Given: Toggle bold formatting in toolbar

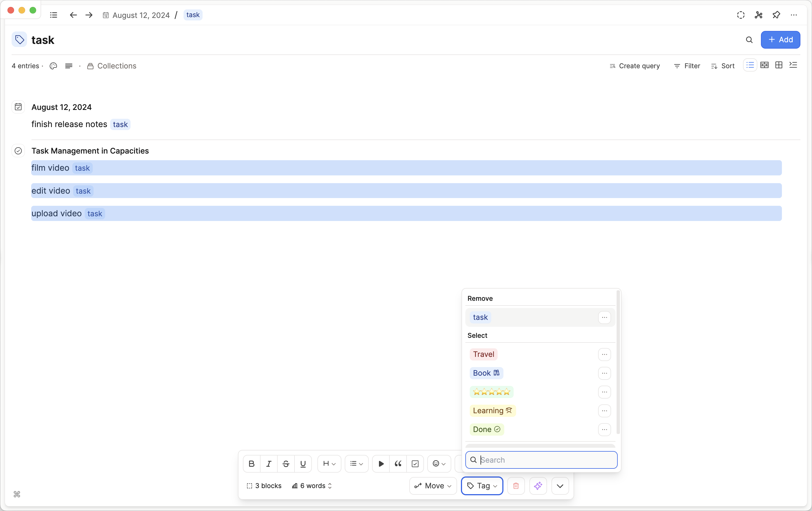Looking at the screenshot, I should (251, 464).
